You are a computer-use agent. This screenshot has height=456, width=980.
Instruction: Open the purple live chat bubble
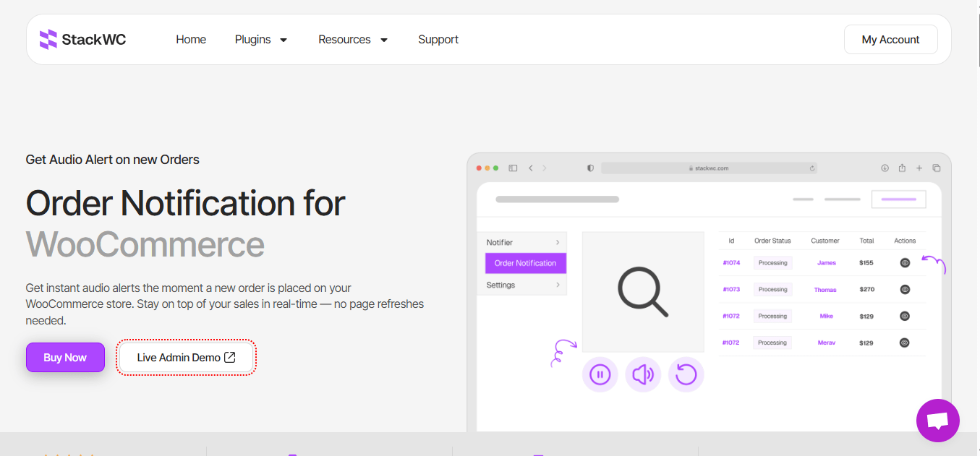(937, 420)
